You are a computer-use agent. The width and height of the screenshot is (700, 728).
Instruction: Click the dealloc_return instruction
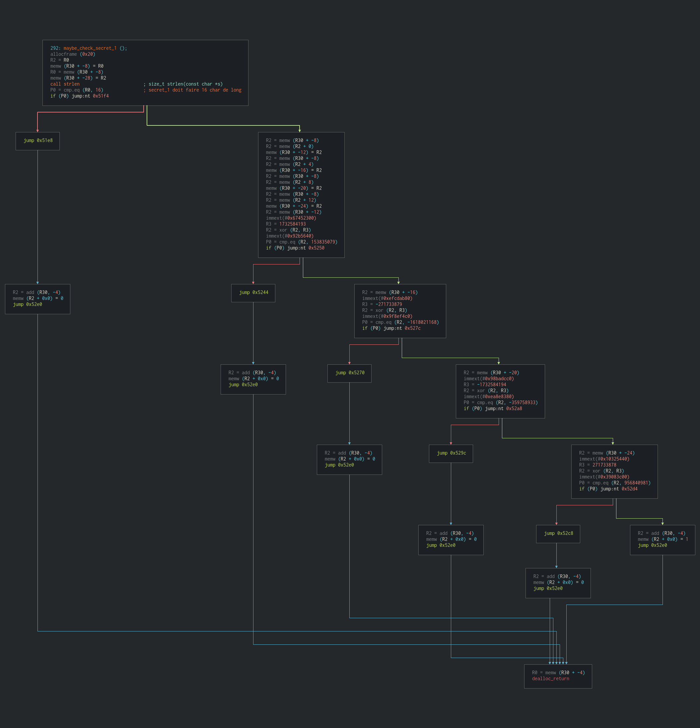(550, 679)
